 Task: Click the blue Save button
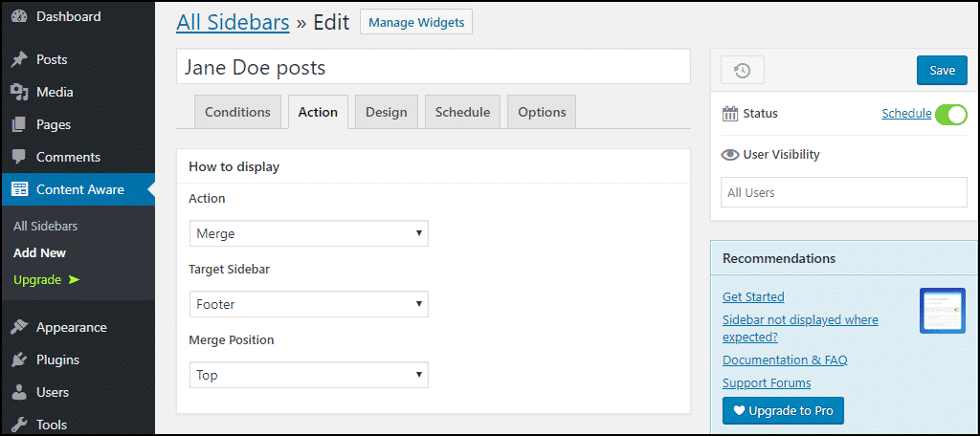[x=942, y=70]
